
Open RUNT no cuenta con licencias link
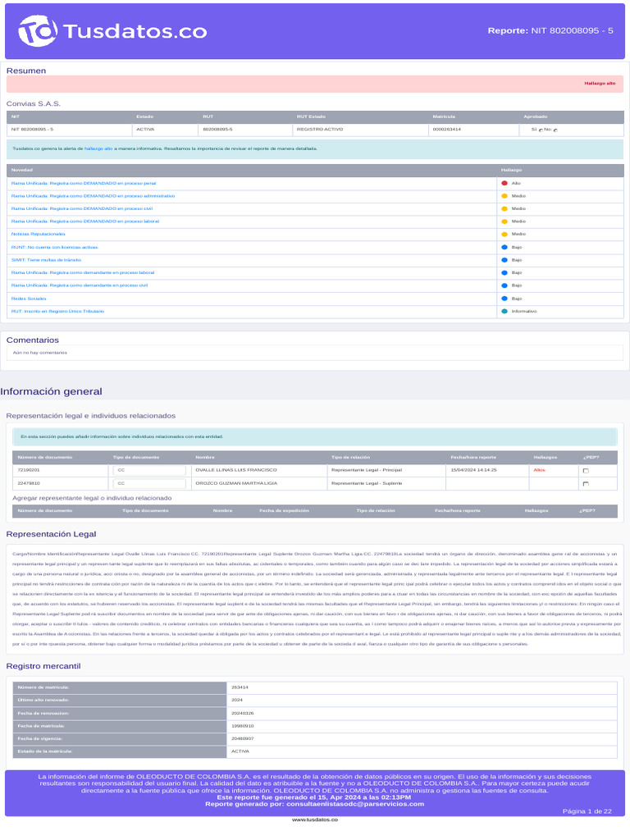point(55,248)
